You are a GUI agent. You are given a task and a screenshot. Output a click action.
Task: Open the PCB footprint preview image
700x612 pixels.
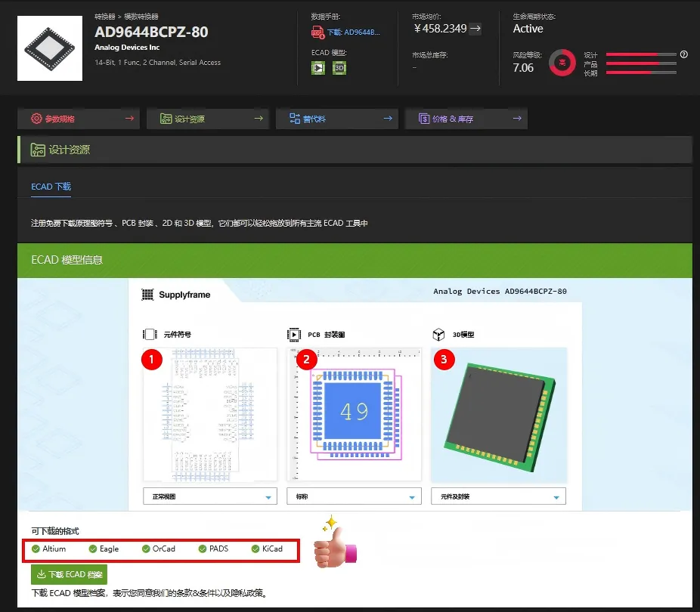tap(354, 414)
